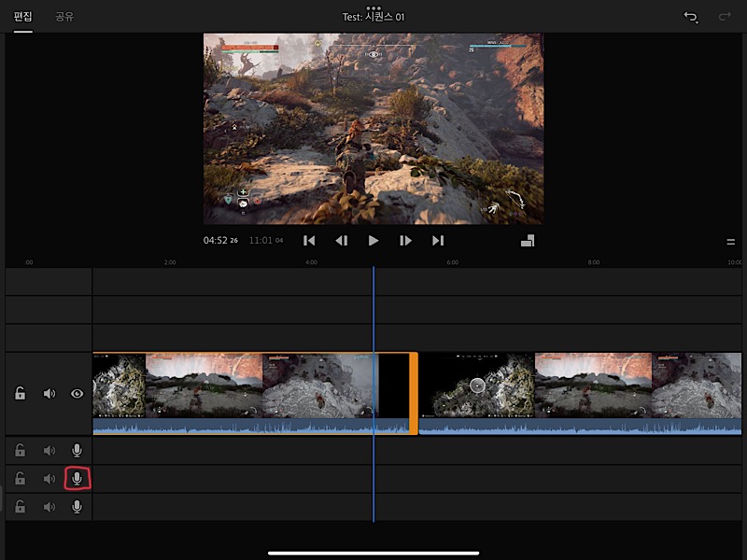Click the current timecode 04:52
Screen dimensions: 747x560
[220, 241]
